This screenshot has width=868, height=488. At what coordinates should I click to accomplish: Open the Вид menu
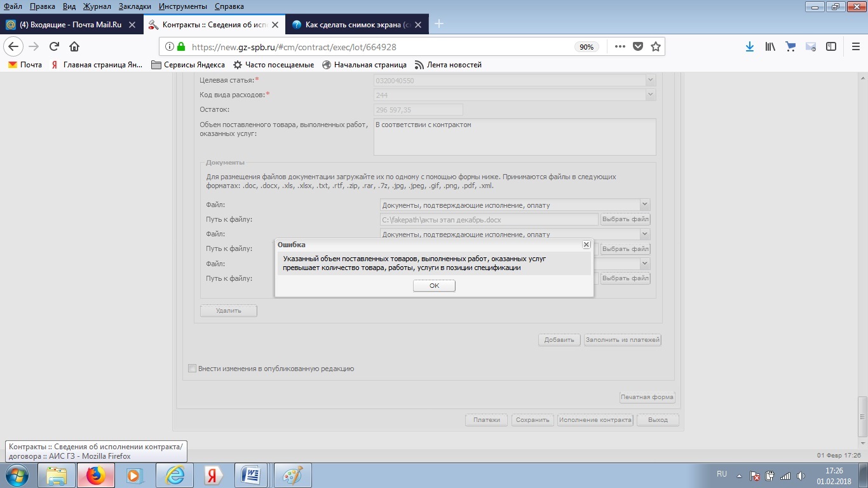click(x=69, y=6)
